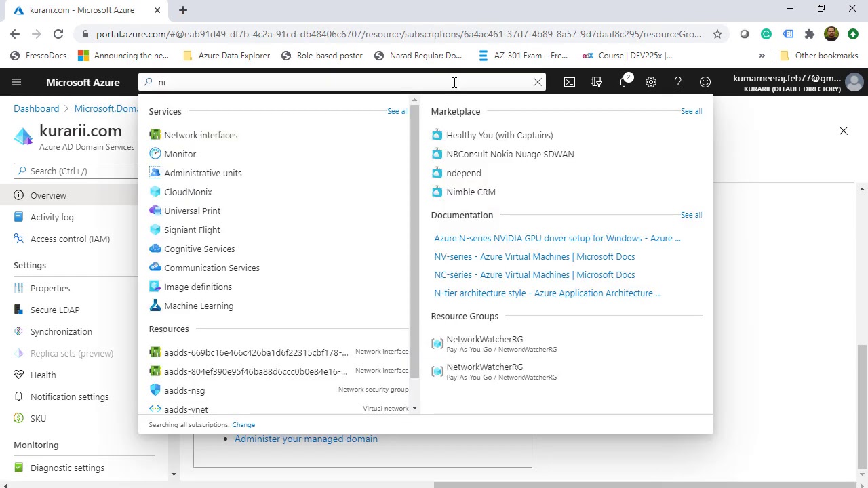
Task: Open Properties settings
Action: [50, 288]
